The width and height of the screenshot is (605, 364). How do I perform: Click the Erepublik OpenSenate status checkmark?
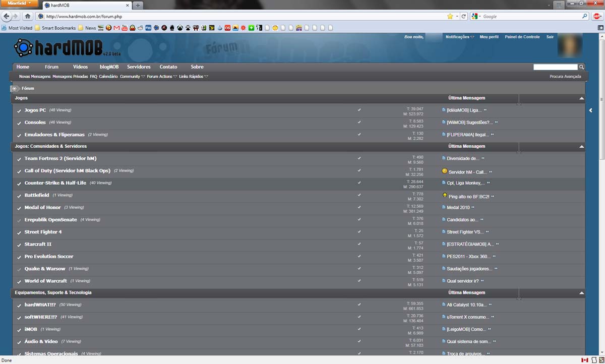[19, 220]
